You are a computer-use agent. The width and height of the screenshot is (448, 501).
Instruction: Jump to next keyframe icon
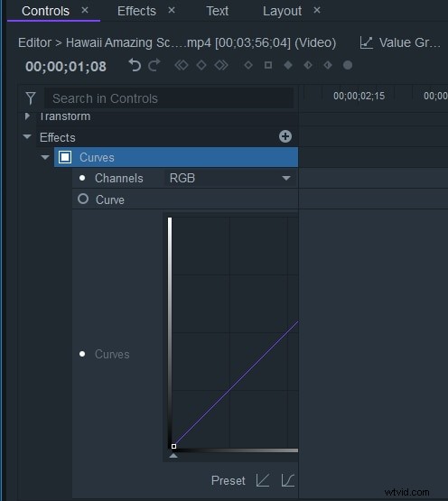[221, 65]
